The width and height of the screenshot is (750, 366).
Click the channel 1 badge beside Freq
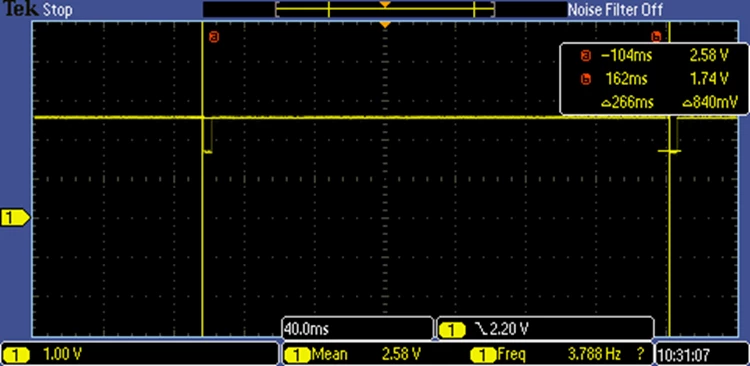(x=483, y=355)
